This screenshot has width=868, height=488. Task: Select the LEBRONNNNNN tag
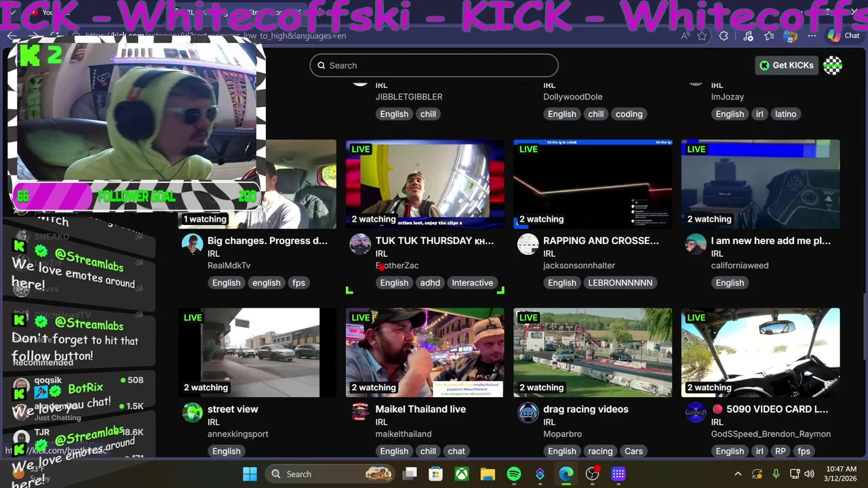[x=620, y=283]
